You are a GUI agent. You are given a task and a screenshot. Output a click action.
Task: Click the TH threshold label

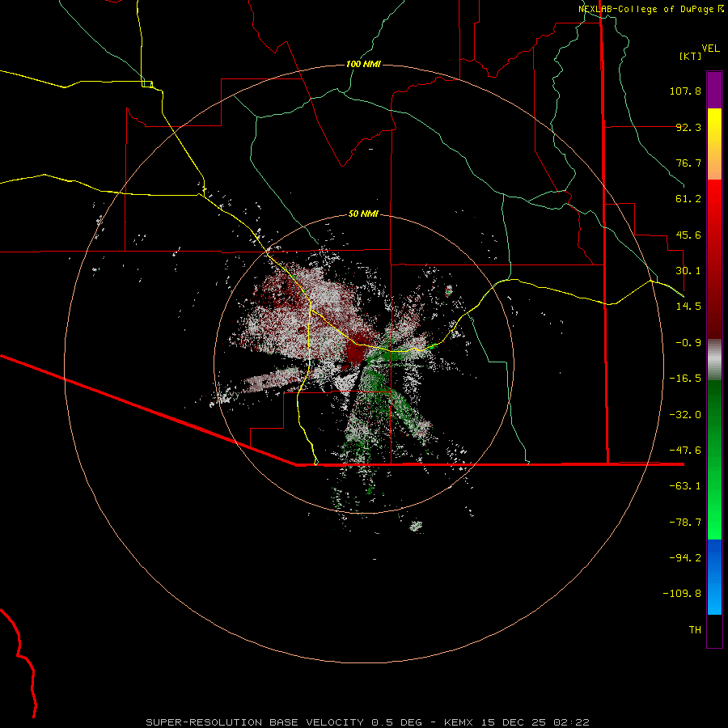pyautogui.click(x=695, y=630)
